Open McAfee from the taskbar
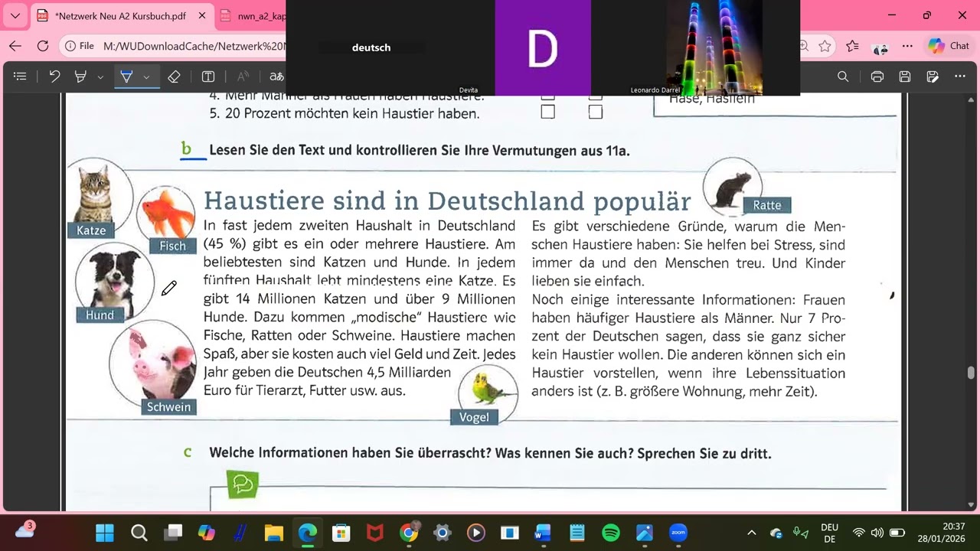 [x=374, y=533]
